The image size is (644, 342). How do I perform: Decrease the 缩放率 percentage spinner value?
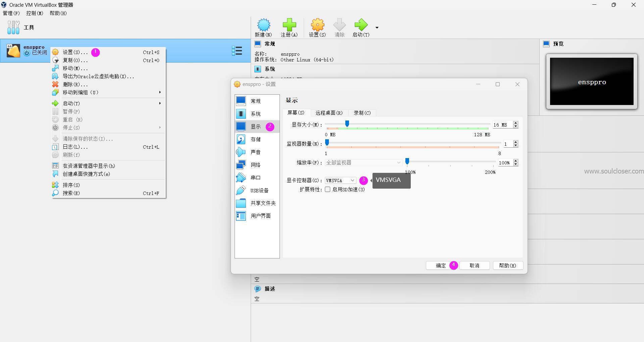tap(516, 164)
